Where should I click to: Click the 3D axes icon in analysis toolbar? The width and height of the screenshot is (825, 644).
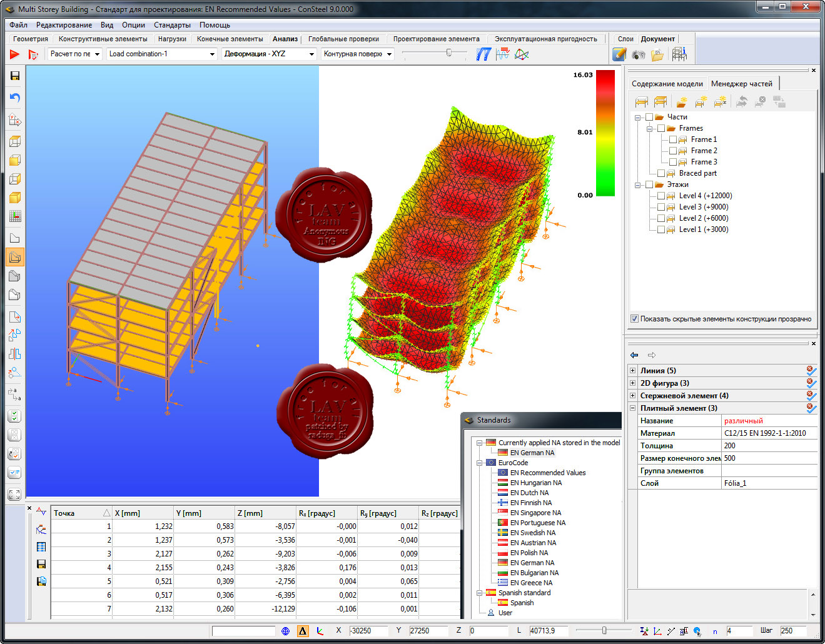tap(522, 54)
